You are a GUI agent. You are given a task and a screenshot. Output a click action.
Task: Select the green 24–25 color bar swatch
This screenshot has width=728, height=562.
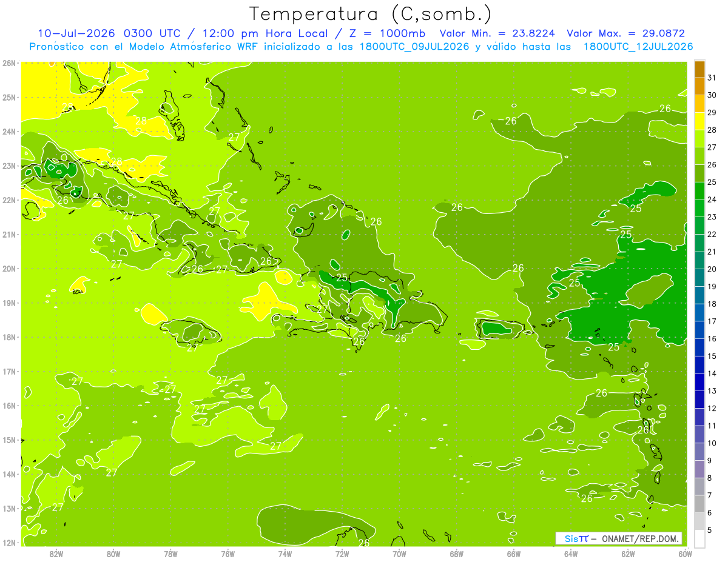point(699,191)
